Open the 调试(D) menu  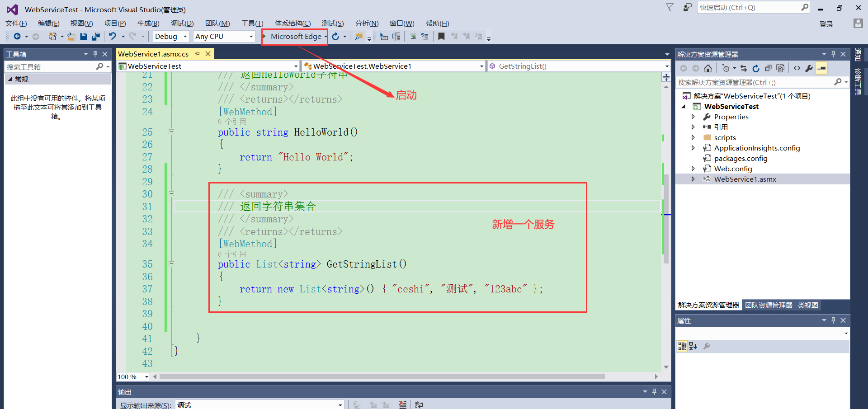click(x=182, y=23)
